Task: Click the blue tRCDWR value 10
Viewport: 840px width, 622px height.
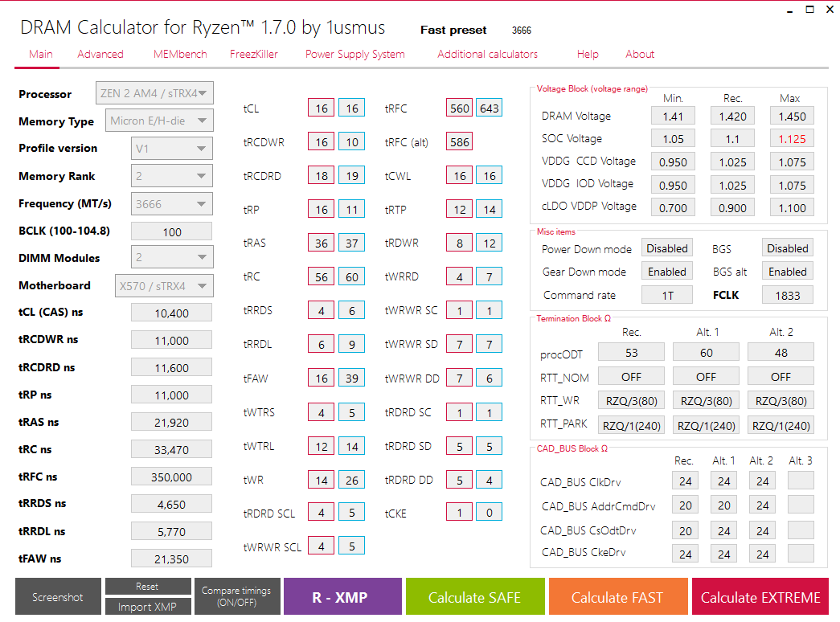Action: pos(352,142)
